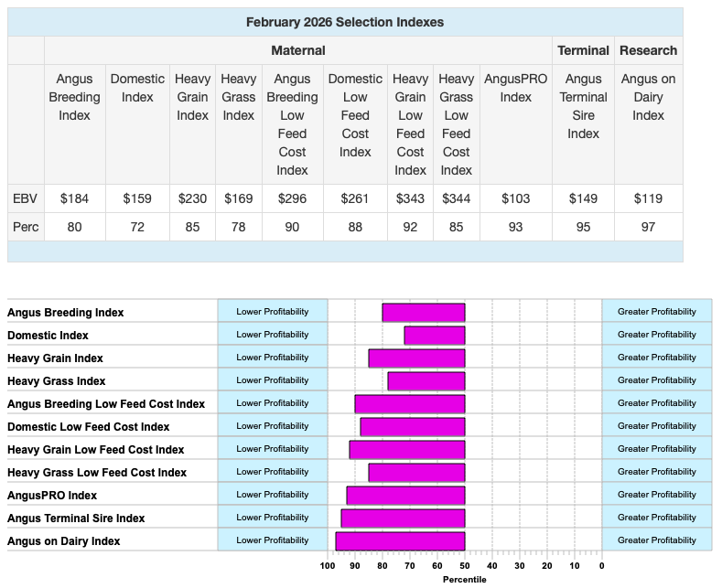Select the $119 EBV value
Screen dimensions: 722x588
[648, 198]
